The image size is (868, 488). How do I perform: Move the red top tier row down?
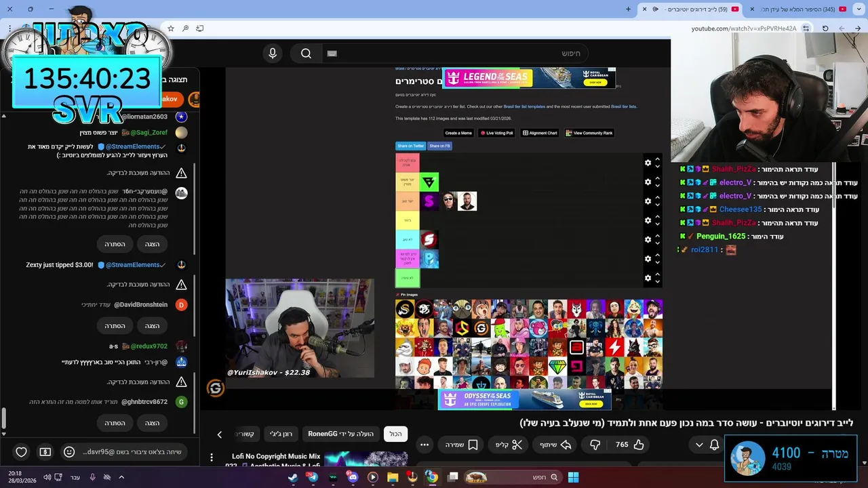click(x=657, y=167)
